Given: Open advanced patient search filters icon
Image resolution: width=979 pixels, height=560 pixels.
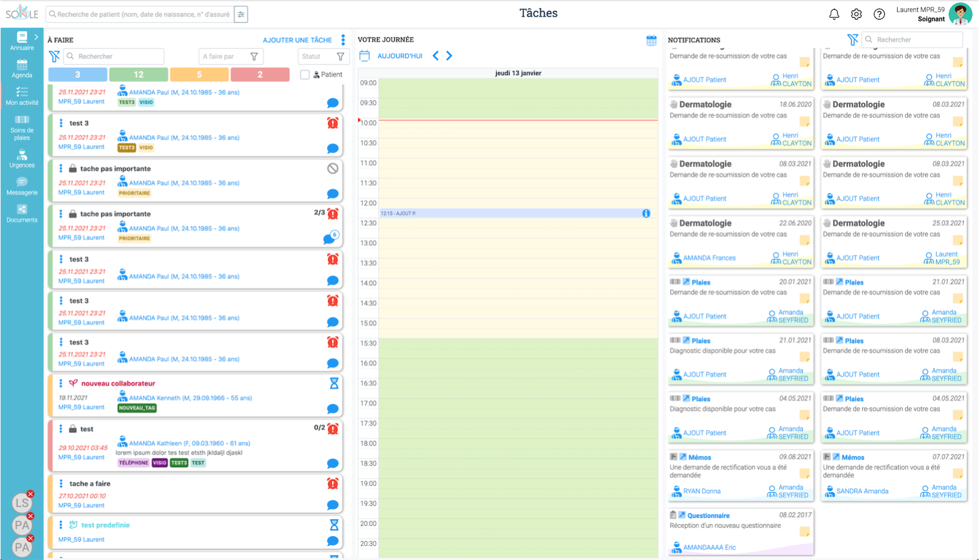Looking at the screenshot, I should tap(241, 14).
